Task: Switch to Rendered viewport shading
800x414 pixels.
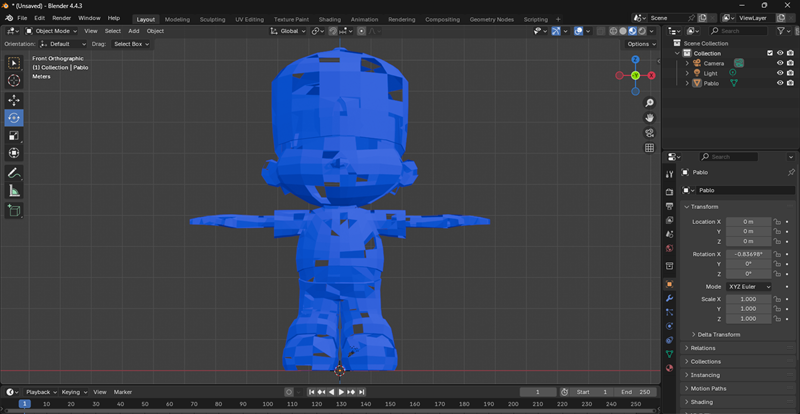Action: pos(642,31)
